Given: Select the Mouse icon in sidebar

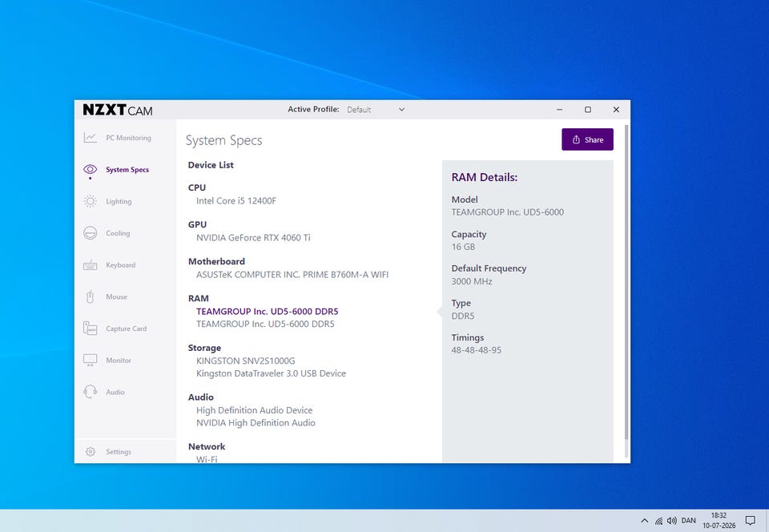Looking at the screenshot, I should click(91, 296).
